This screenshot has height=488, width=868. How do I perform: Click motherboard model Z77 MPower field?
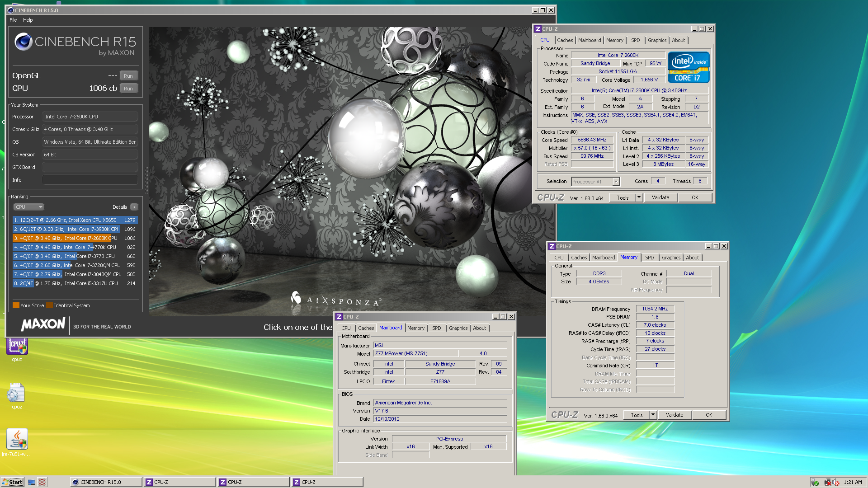click(416, 354)
